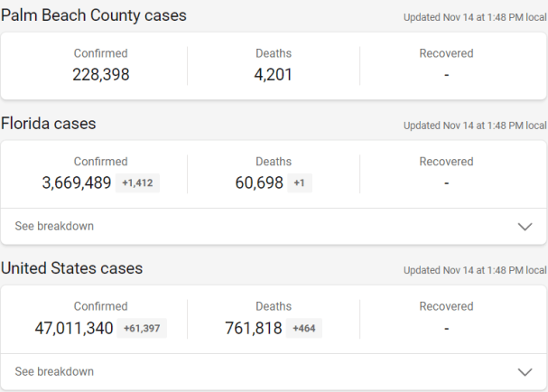Viewport: 548px width, 392px height.
Task: Open Florida's See breakdown text
Action: click(54, 227)
